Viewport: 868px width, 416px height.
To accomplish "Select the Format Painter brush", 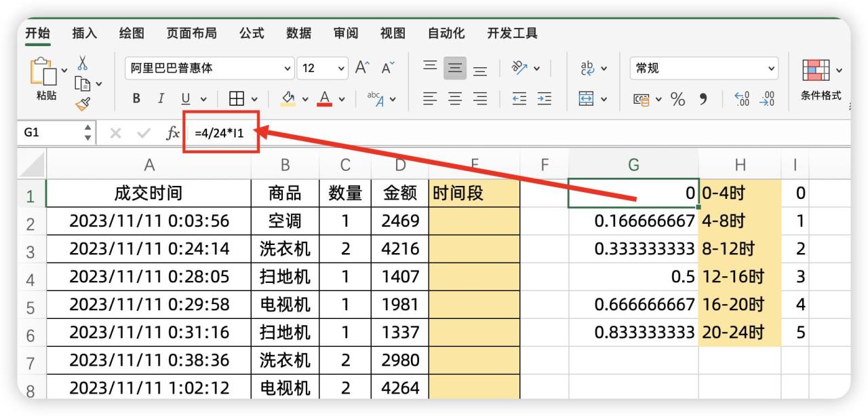I will [x=83, y=104].
